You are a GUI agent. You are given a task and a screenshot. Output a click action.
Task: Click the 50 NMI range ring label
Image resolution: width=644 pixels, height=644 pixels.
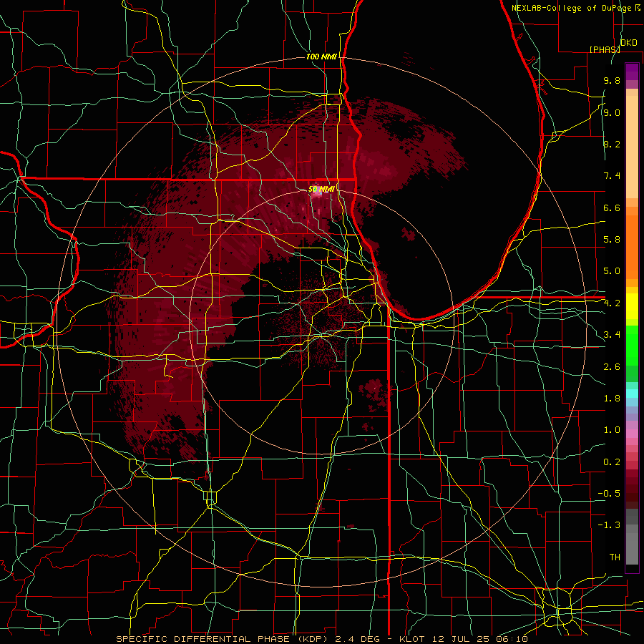[x=321, y=190]
